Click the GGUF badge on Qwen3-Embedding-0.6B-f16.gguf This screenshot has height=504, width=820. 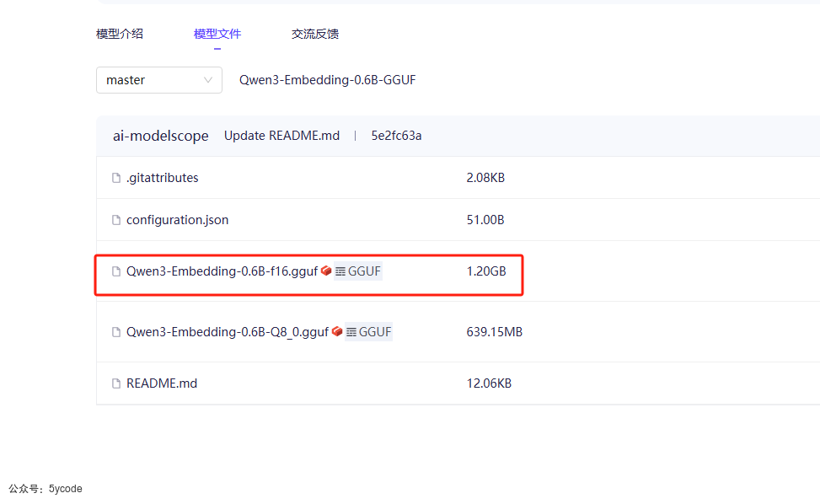point(359,271)
